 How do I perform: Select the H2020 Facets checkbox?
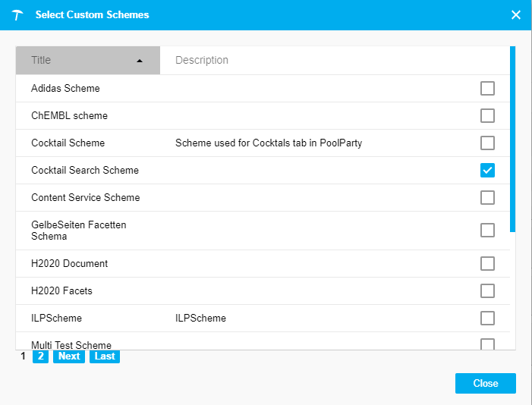point(487,291)
